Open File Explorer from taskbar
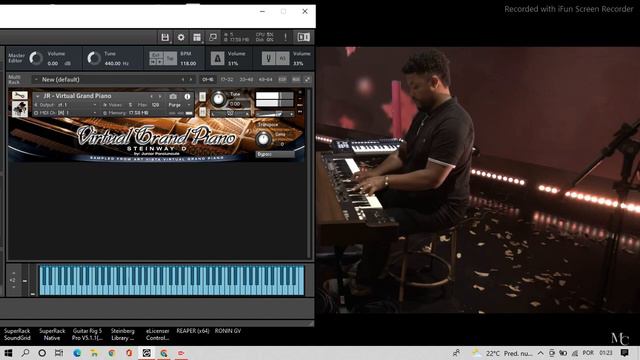The height and width of the screenshot is (360, 640). click(x=94, y=353)
